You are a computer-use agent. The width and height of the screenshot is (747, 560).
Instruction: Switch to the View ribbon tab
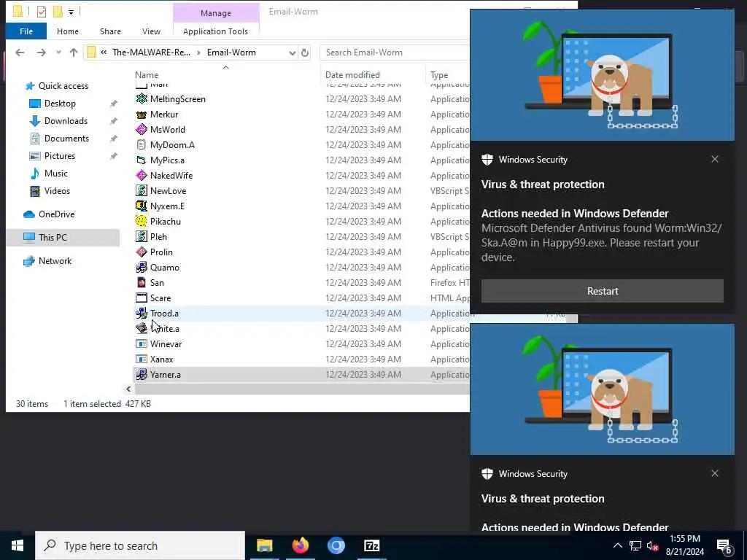click(x=151, y=31)
